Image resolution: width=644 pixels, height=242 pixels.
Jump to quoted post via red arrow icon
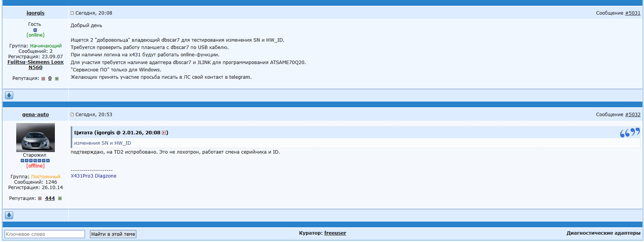tap(164, 133)
